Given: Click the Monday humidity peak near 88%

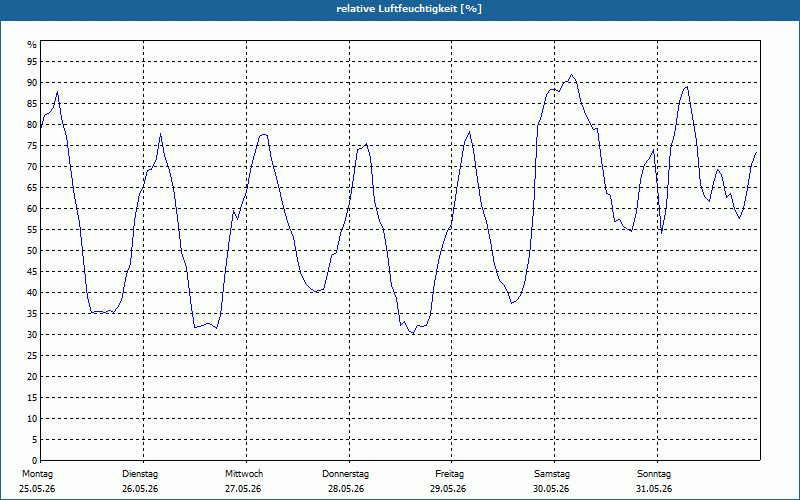Looking at the screenshot, I should 58,92.
